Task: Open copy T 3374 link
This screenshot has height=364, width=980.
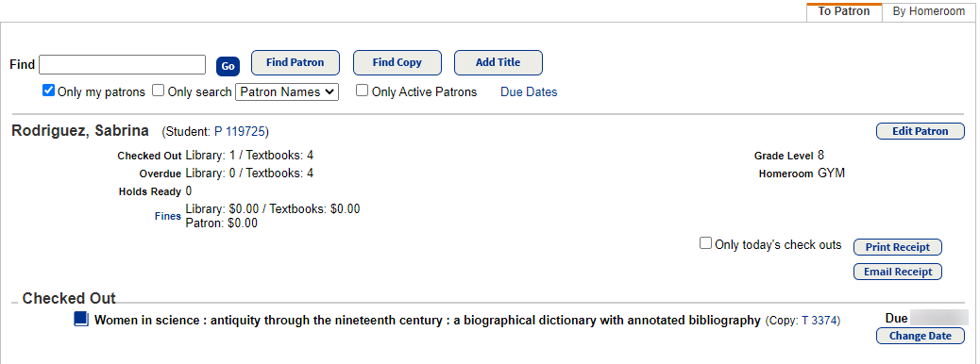Action: (x=820, y=321)
